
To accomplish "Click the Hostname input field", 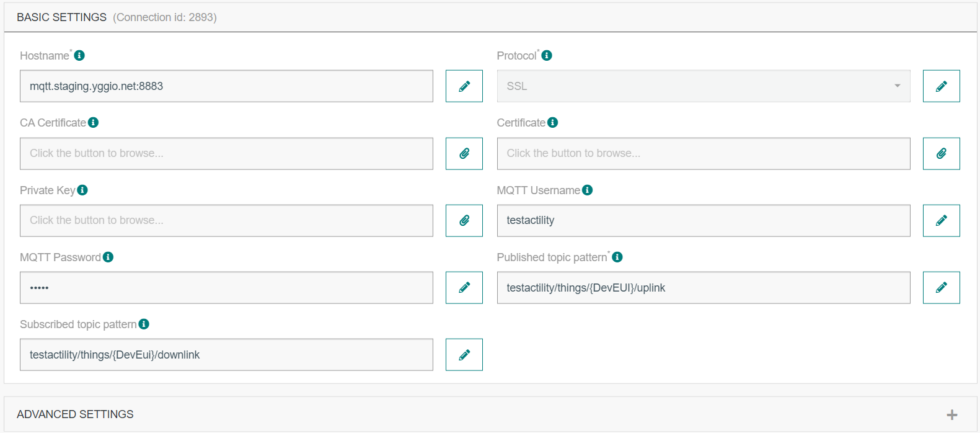I will click(x=226, y=86).
